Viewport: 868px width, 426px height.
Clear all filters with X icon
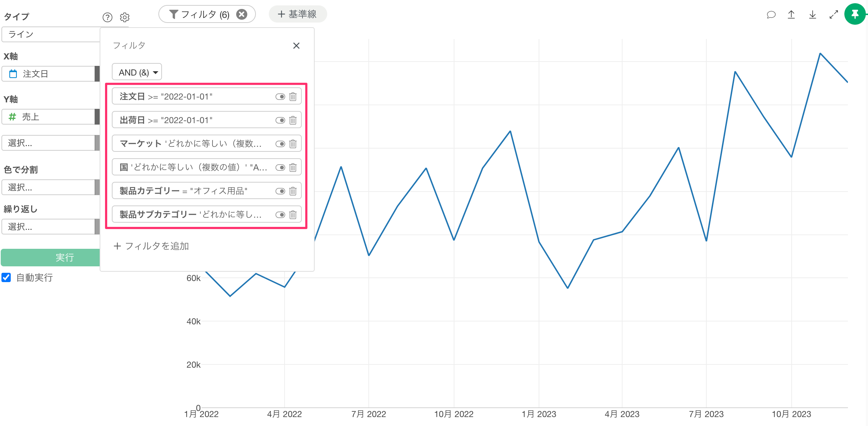point(242,14)
